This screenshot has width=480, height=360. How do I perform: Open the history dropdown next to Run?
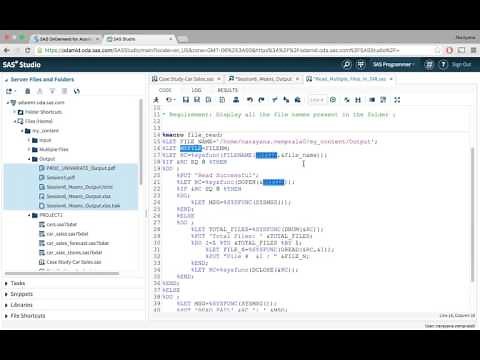(x=170, y=100)
